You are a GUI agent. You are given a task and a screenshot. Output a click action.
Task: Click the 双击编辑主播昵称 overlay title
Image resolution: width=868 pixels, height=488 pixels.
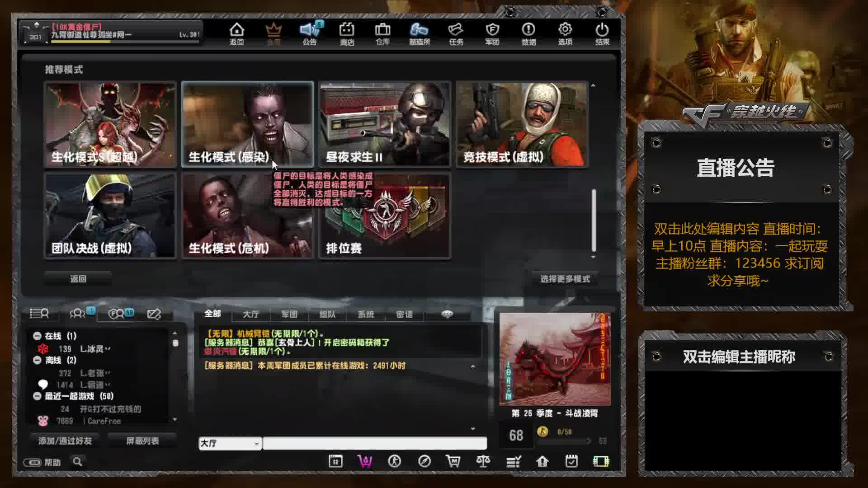point(739,357)
